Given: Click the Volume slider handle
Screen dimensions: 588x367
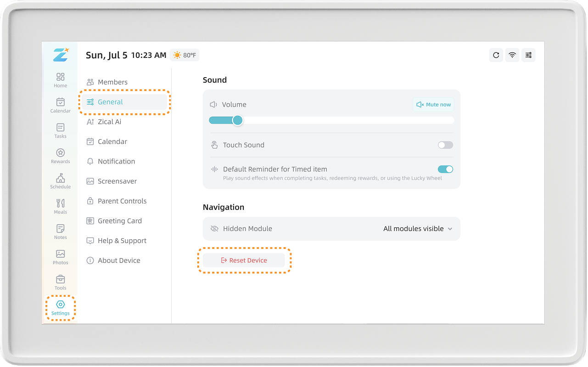Looking at the screenshot, I should point(237,120).
